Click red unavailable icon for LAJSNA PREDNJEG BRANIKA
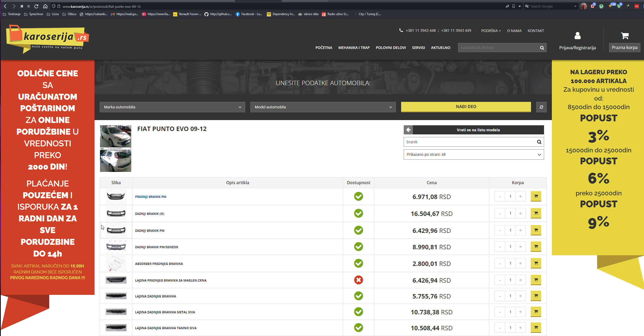 (x=358, y=280)
